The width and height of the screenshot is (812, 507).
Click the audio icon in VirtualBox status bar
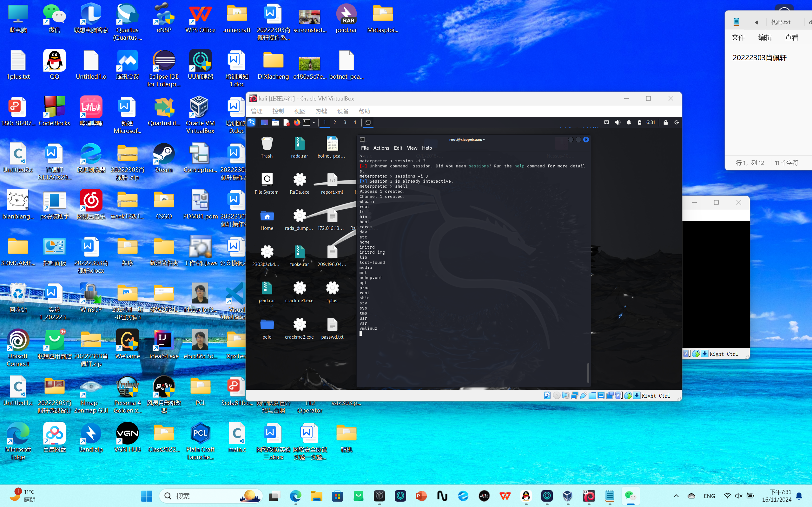pyautogui.click(x=565, y=395)
